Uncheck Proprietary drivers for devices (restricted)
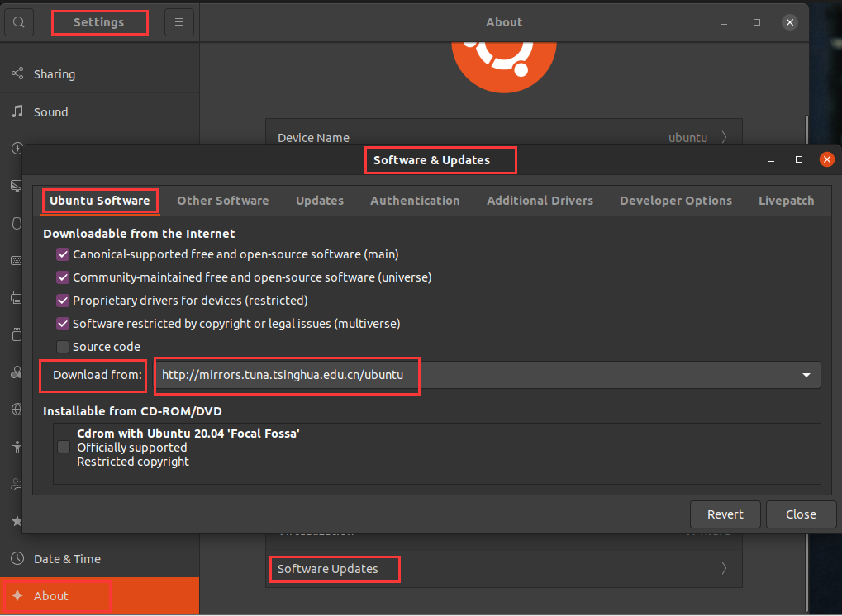 63,301
